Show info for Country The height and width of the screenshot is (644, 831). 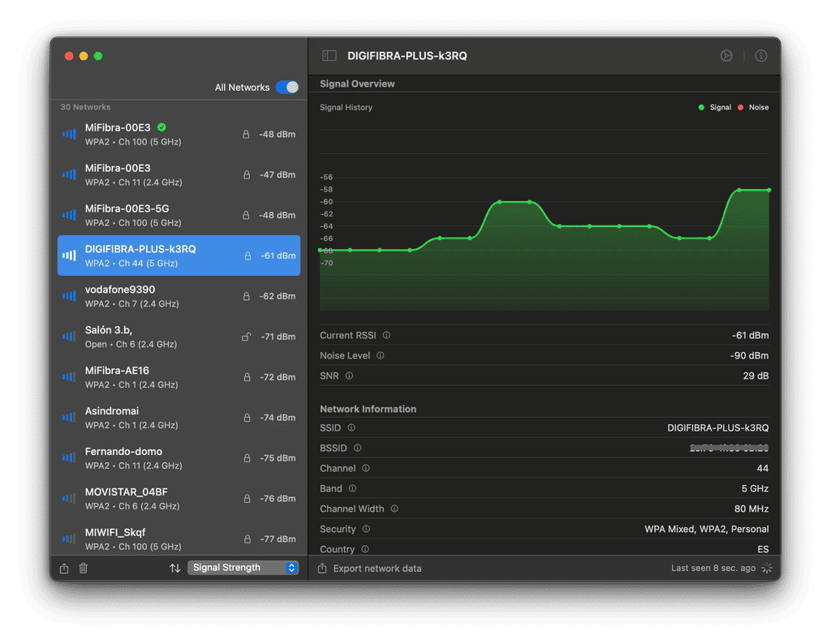364,549
